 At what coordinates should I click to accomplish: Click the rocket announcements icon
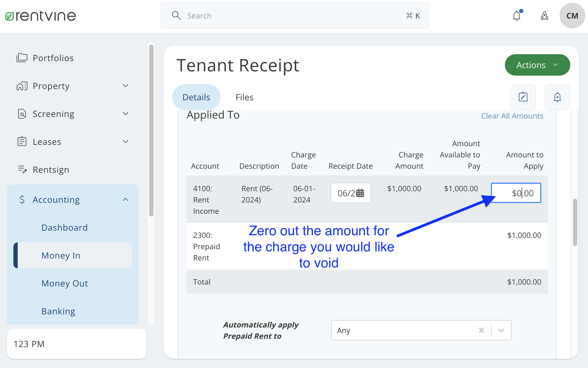tap(544, 16)
